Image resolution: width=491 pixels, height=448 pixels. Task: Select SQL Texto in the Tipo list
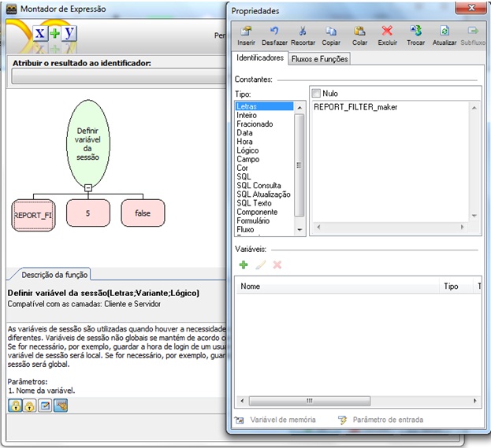pos(264,203)
